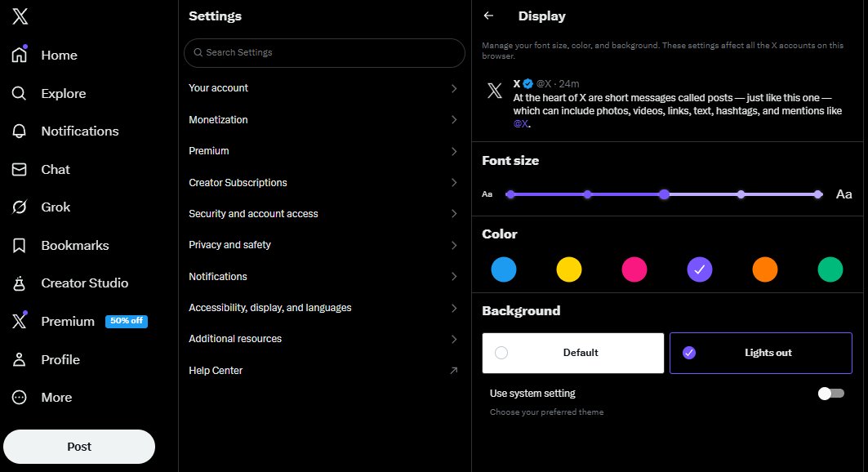Go back with the Display arrow
This screenshot has height=472, width=868.
pos(488,16)
